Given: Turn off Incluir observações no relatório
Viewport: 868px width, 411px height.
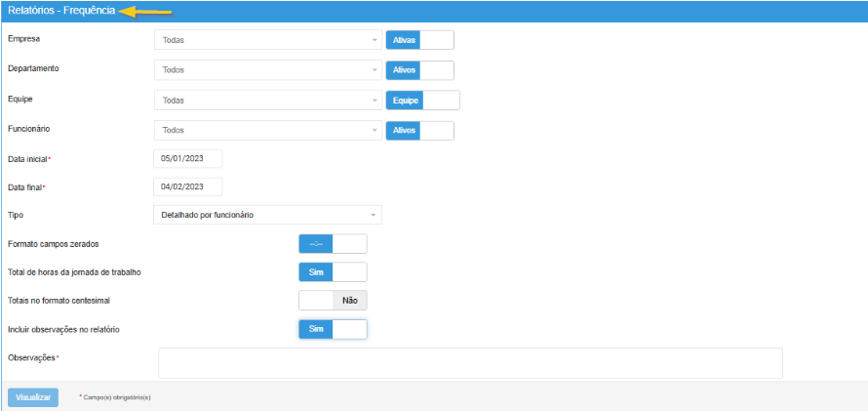Looking at the screenshot, I should [x=333, y=329].
